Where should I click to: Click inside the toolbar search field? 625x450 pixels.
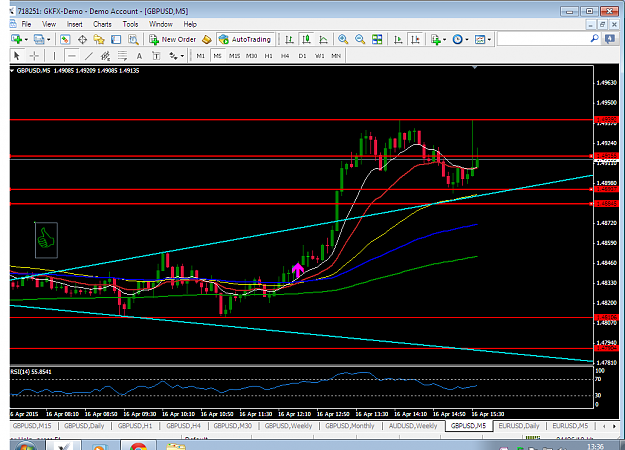click(x=543, y=39)
